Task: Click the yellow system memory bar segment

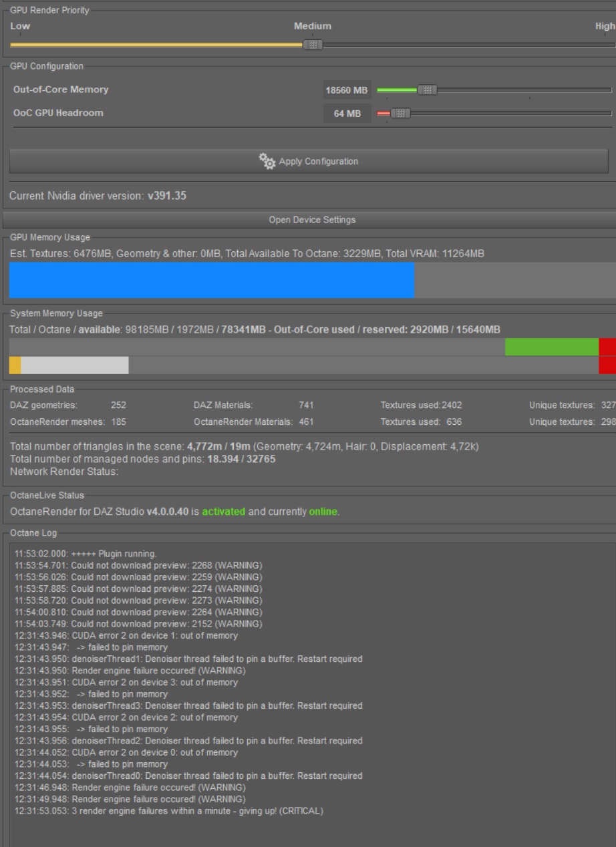Action: tap(15, 365)
